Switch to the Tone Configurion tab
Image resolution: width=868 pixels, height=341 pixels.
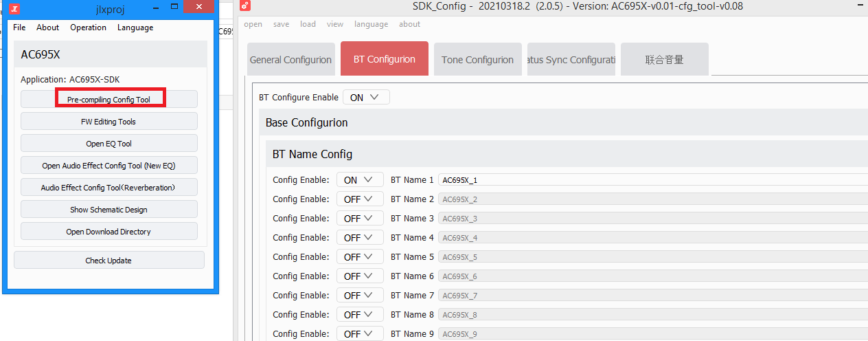pyautogui.click(x=477, y=60)
